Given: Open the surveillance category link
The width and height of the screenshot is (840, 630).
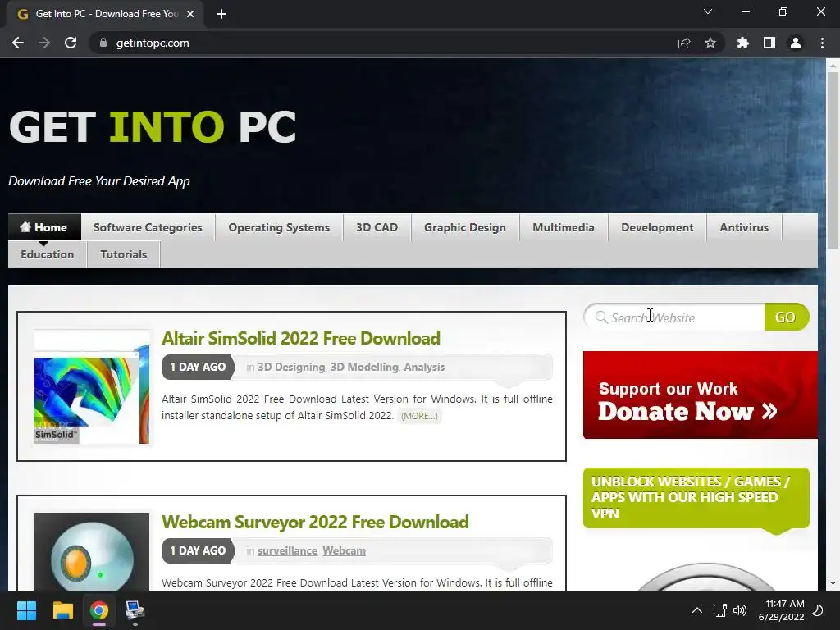Looking at the screenshot, I should click(x=287, y=550).
